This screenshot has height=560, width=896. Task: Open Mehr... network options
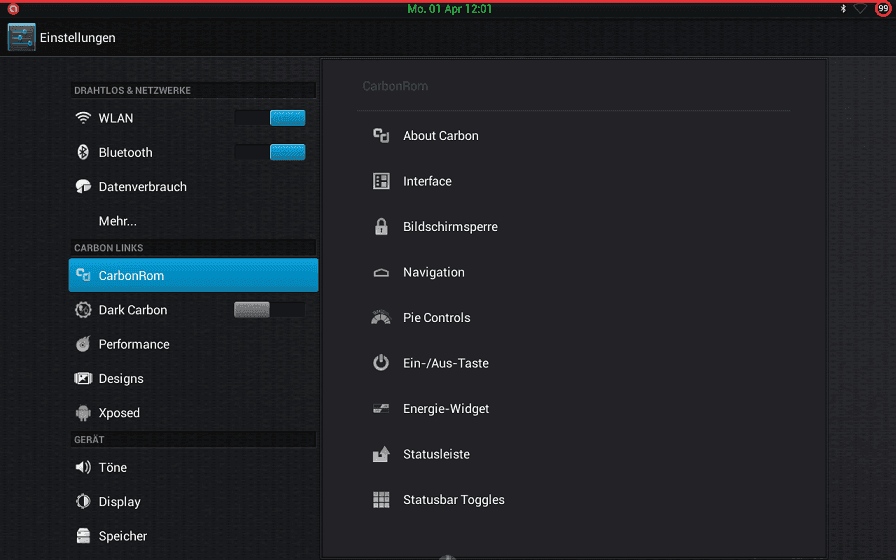pos(193,221)
